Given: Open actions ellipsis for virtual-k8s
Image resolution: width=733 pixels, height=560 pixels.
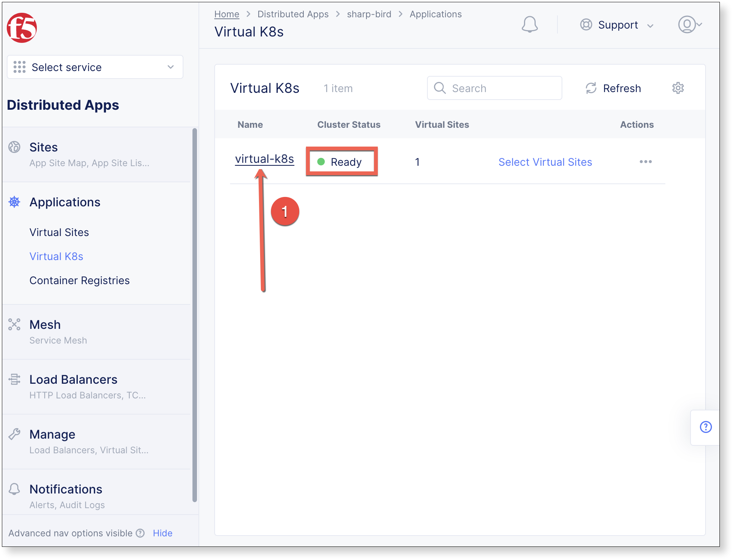Looking at the screenshot, I should (x=645, y=162).
